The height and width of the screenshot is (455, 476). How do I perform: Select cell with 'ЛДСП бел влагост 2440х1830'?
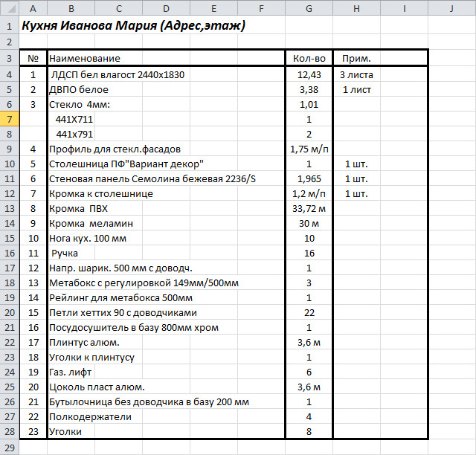tap(118, 74)
